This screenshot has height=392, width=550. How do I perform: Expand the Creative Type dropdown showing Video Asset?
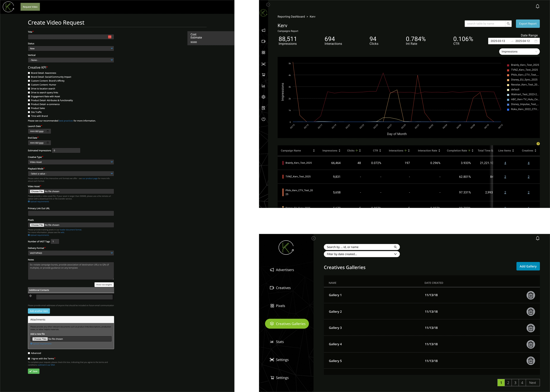pyautogui.click(x=71, y=162)
